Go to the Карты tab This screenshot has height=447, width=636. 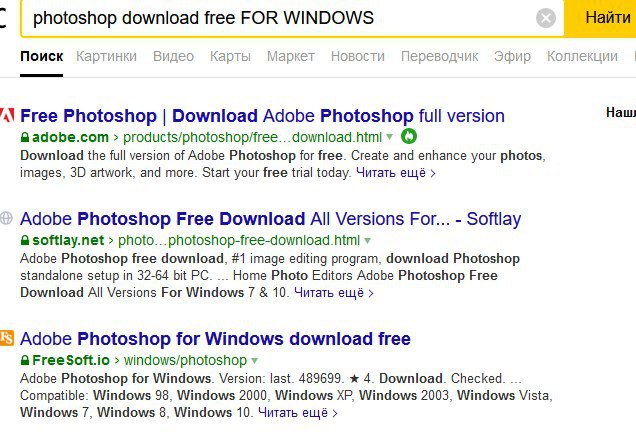[x=230, y=56]
